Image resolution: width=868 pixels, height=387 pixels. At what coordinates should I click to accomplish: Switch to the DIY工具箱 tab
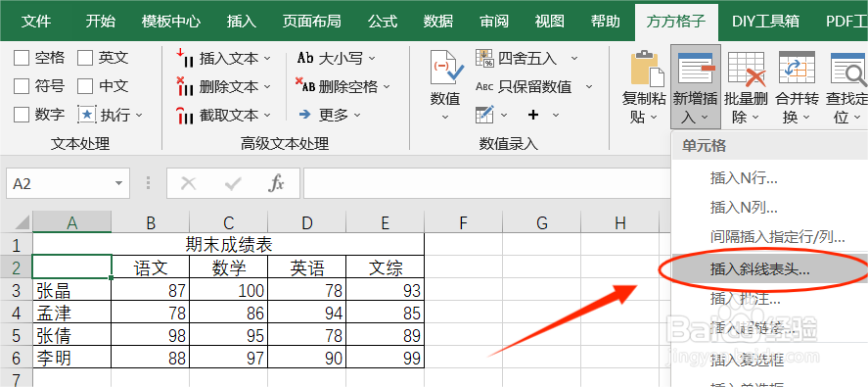tap(765, 22)
